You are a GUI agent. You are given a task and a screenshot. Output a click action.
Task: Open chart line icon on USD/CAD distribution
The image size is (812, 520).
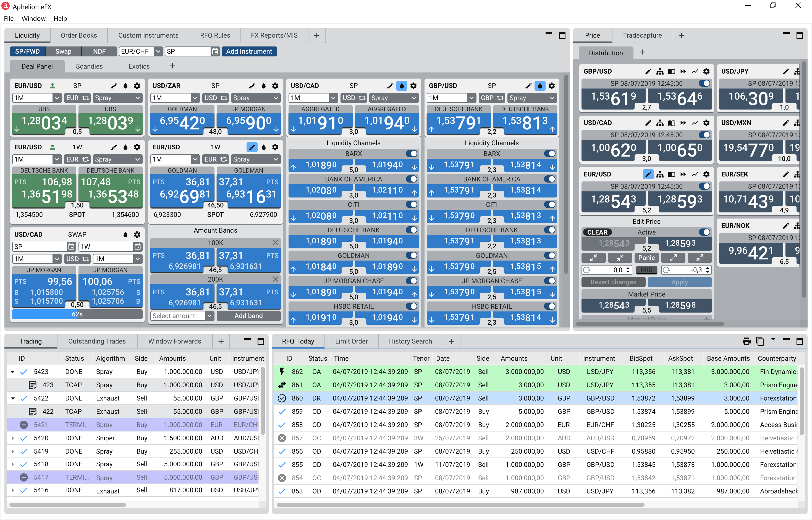point(695,123)
